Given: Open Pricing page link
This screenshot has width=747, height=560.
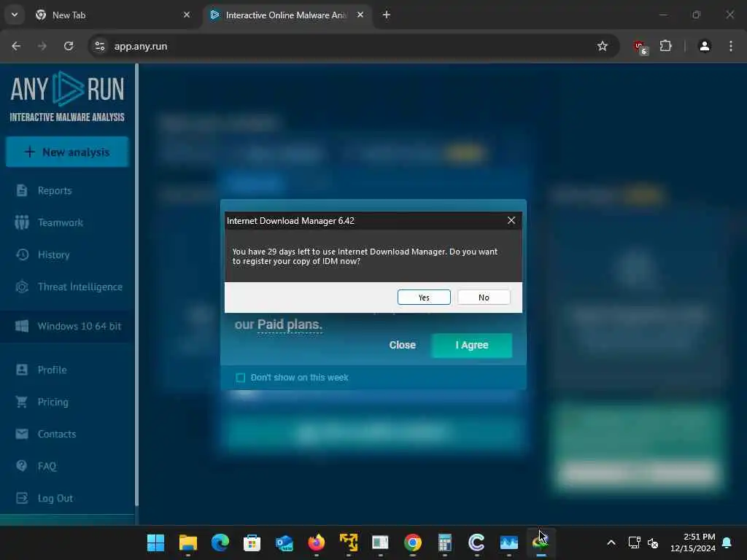Looking at the screenshot, I should pos(53,402).
